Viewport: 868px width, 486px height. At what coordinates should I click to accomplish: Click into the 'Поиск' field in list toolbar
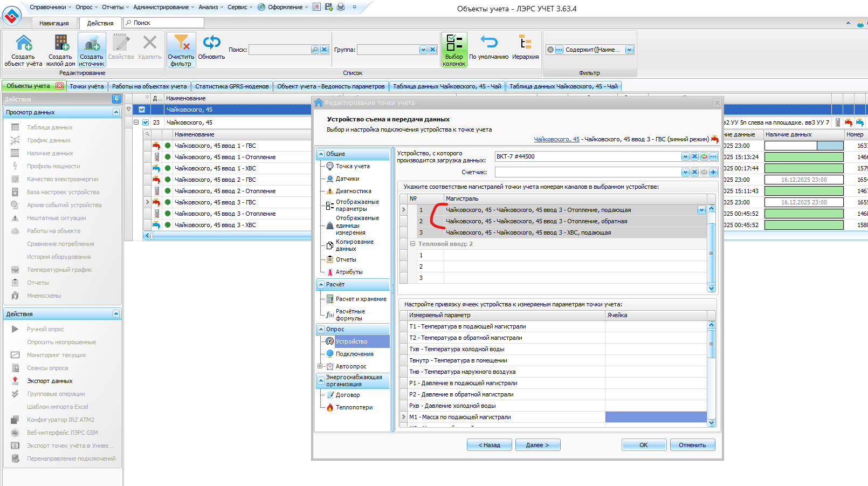279,50
